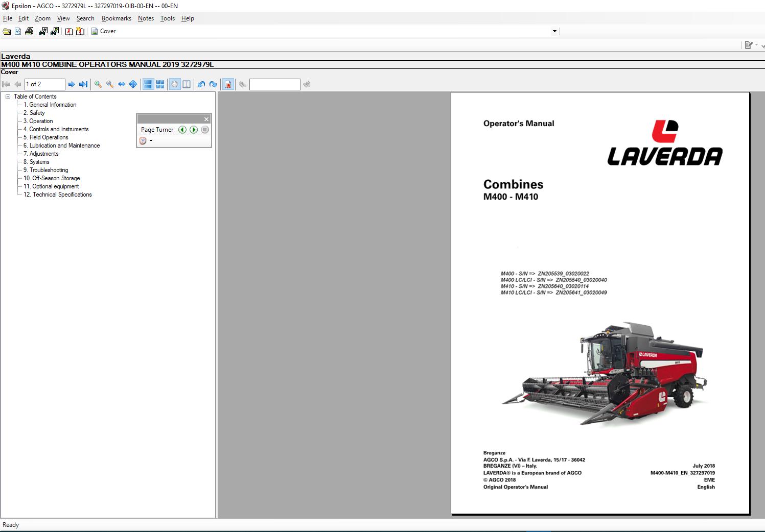This screenshot has height=532, width=765.
Task: Click the book icon with orange star
Action: [80, 31]
